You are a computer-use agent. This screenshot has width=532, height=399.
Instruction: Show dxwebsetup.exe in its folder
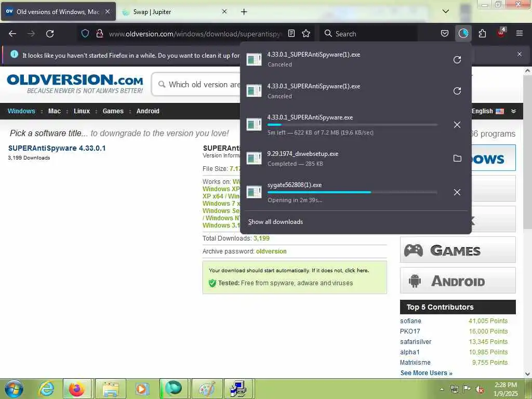(457, 158)
